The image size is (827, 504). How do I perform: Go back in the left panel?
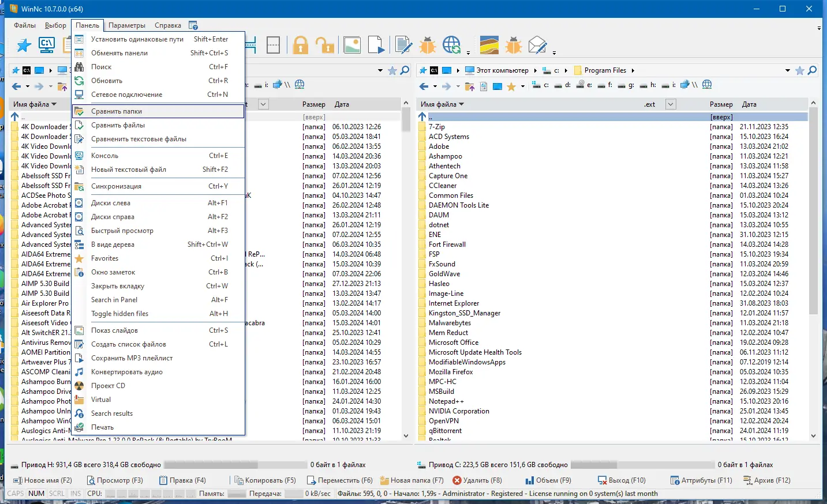pos(16,86)
